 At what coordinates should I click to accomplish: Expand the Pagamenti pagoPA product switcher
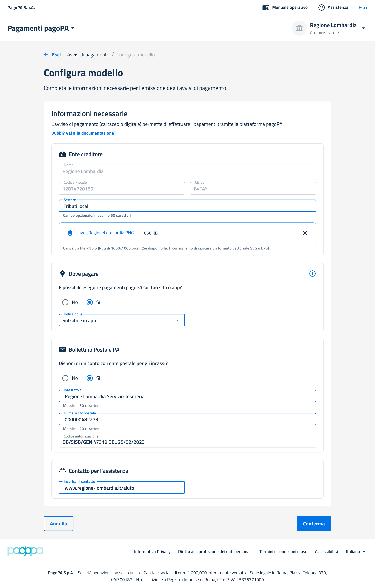[x=41, y=28]
